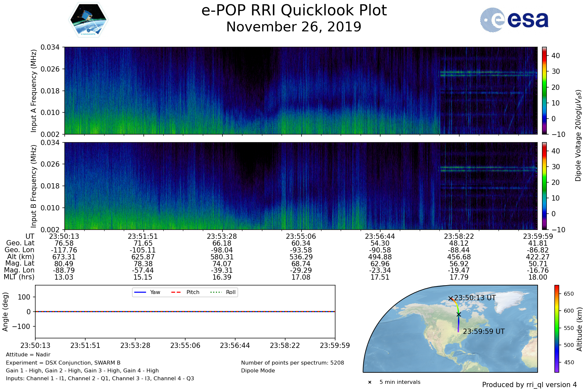Click the second X marker on the ground track
This screenshot has width=588, height=392.
(459, 314)
